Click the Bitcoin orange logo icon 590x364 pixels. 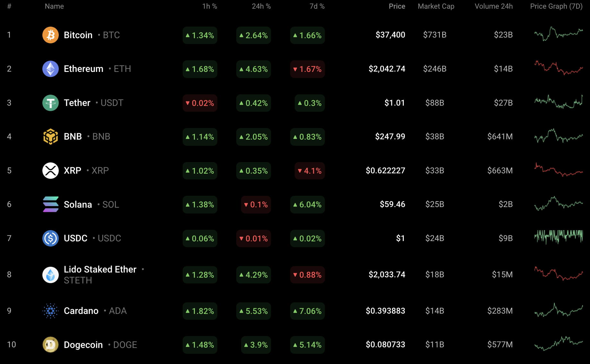coord(50,35)
